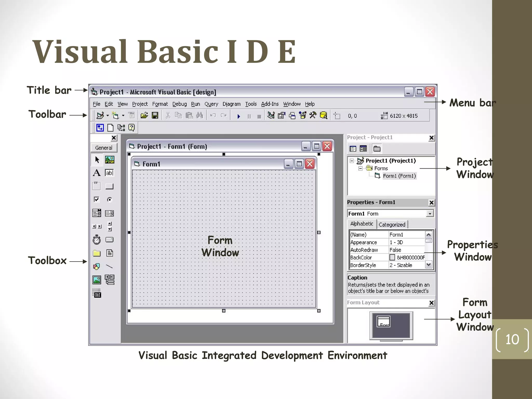Select the Timer control in Toolbox
This screenshot has height=399, width=532.
[x=97, y=240]
